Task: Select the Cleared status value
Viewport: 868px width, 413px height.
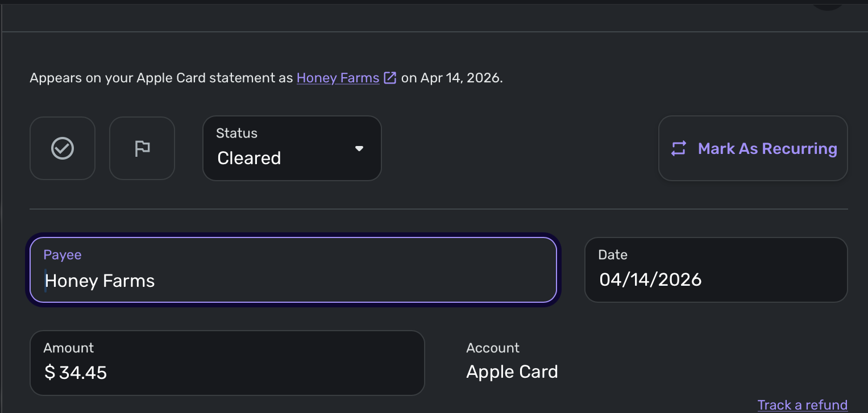Action: [249, 158]
